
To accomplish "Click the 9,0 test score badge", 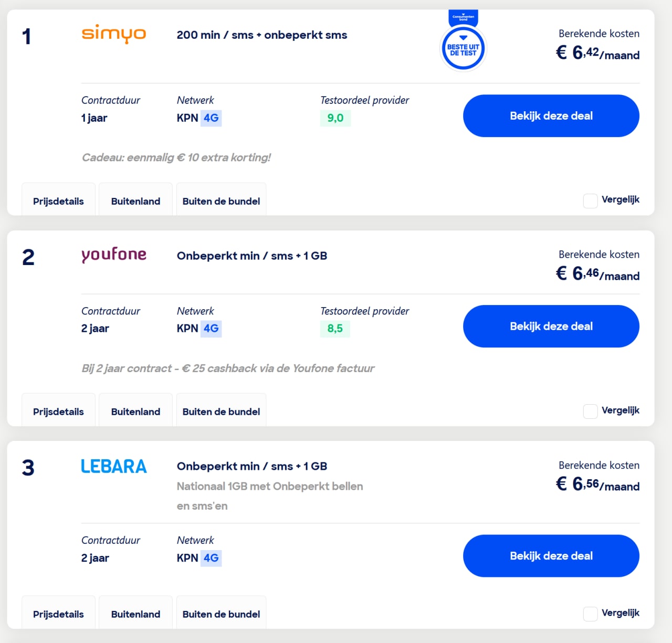I will pos(335,118).
